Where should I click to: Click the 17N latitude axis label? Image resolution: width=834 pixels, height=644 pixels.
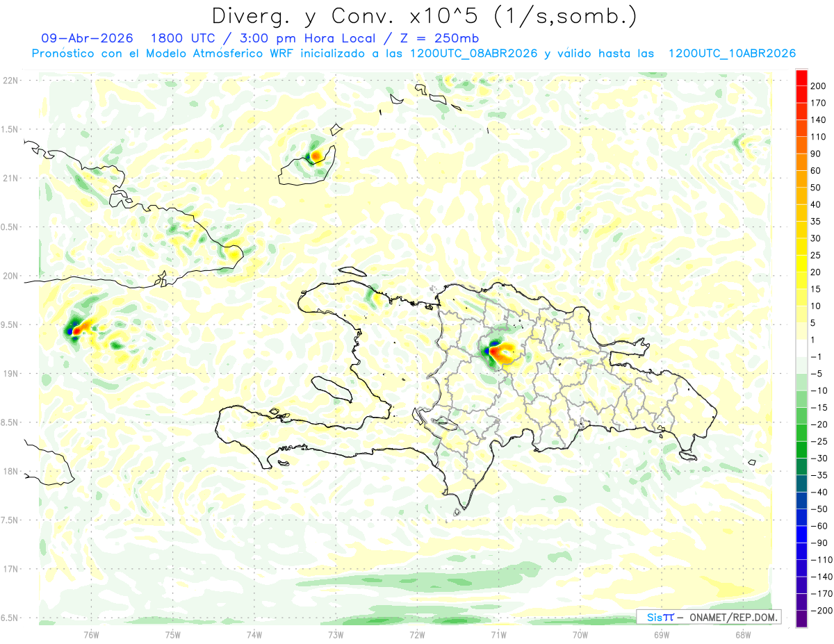10,569
